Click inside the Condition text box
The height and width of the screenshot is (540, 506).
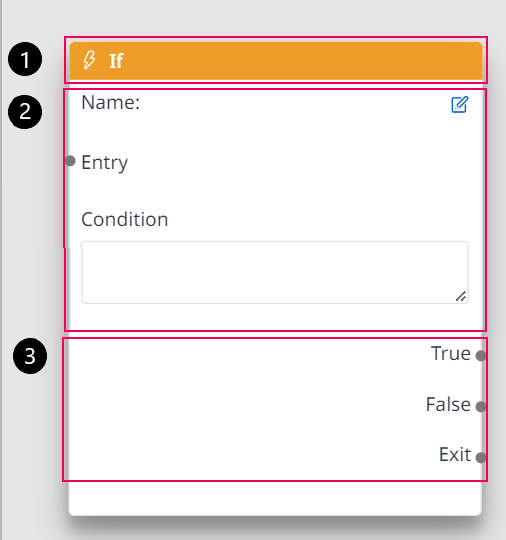[275, 272]
